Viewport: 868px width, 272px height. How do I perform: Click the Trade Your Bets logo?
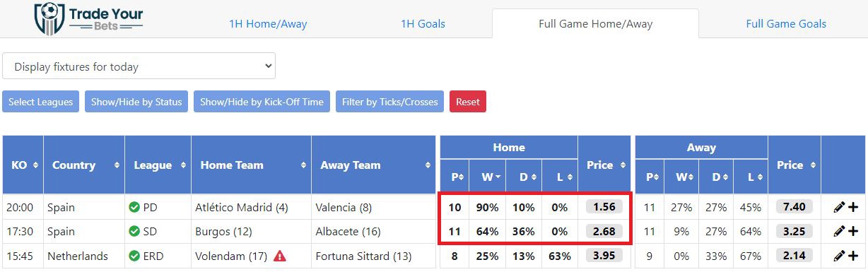coord(88,18)
